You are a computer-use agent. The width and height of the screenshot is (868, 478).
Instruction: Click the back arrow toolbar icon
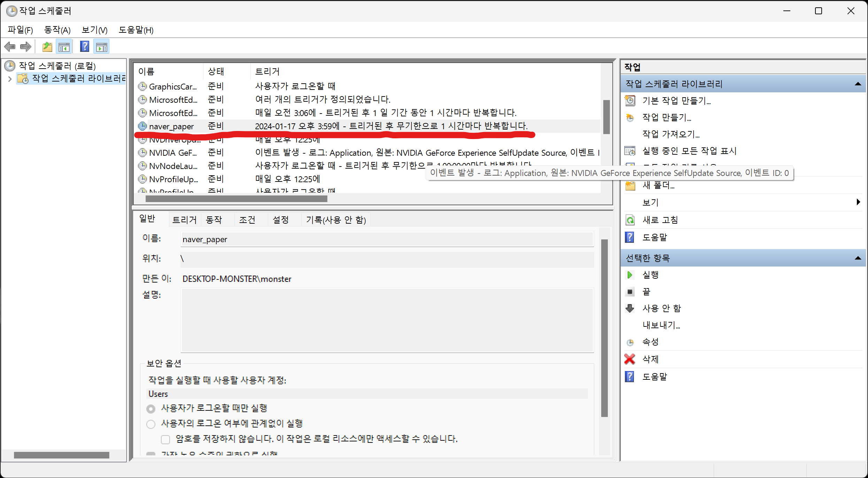tap(10, 47)
